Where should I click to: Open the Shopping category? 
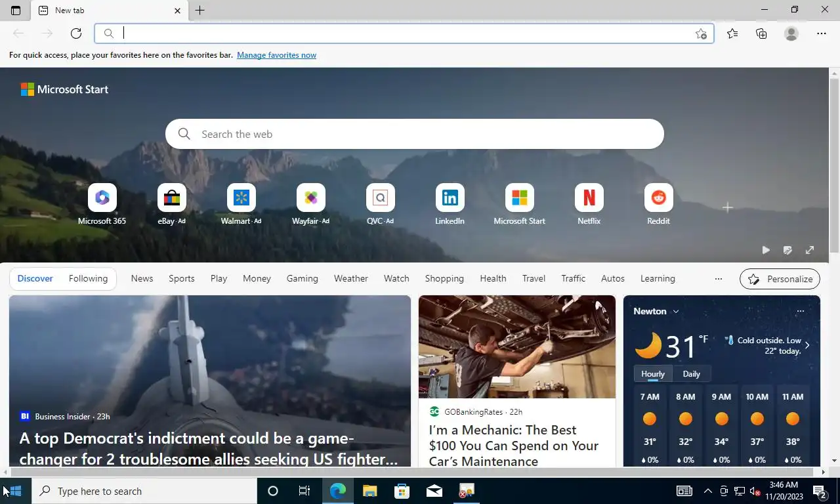coord(444,278)
